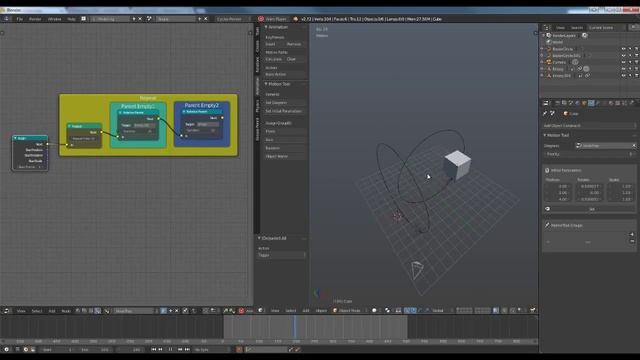Open the 3D viewport Object menu
The image size is (640, 360).
[x=321, y=311]
